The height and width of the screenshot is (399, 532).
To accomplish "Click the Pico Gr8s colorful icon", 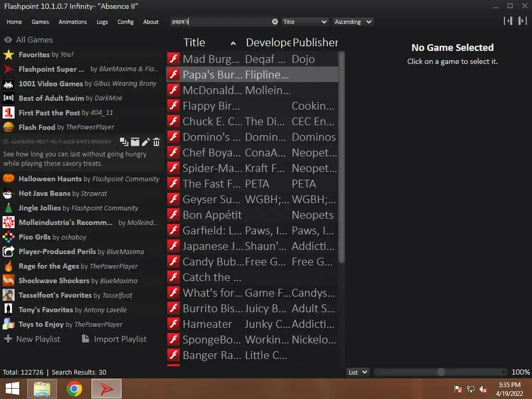I will (8, 237).
